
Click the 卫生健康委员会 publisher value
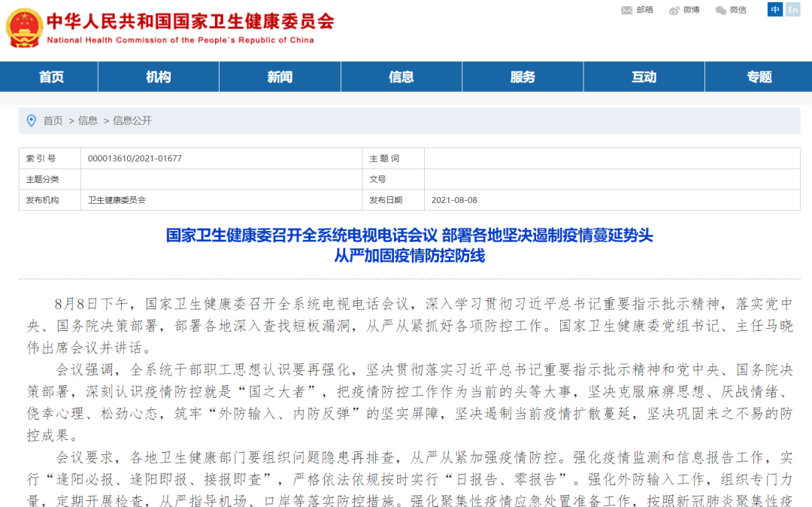117,200
